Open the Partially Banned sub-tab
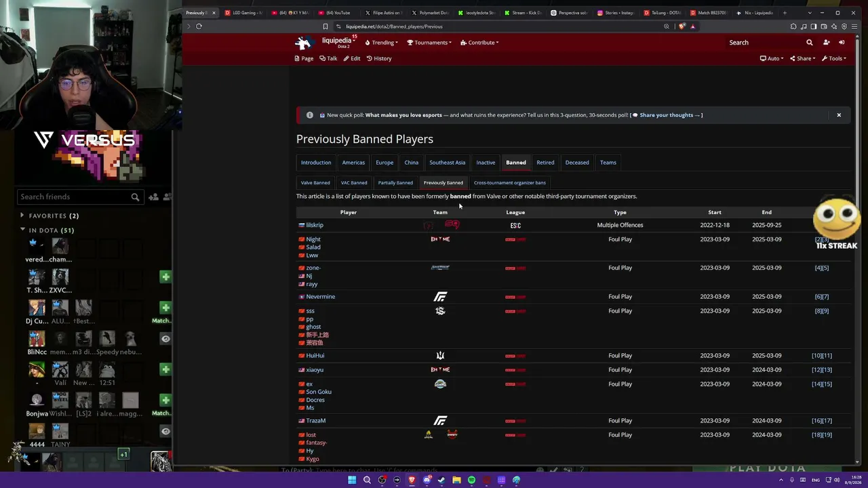868x488 pixels. [395, 183]
